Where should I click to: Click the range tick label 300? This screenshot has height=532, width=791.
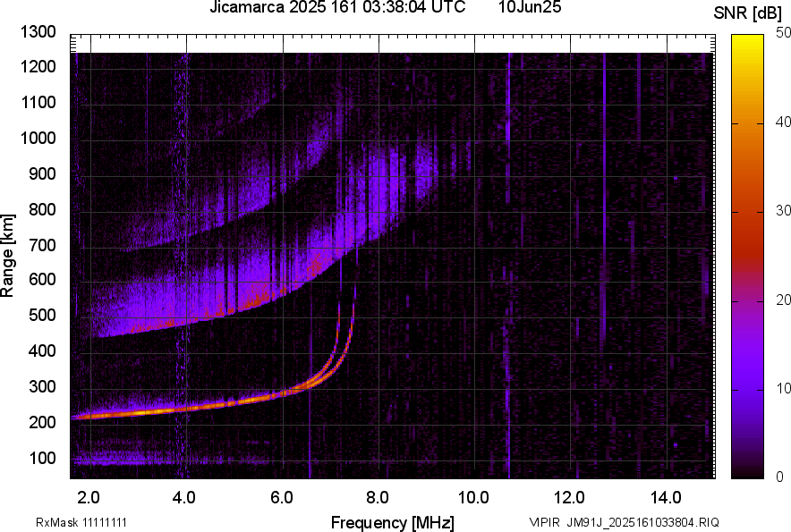coord(42,387)
